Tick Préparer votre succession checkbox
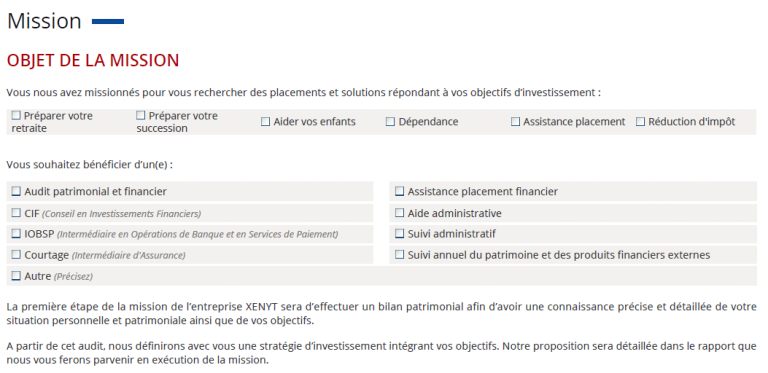The width and height of the screenshot is (768, 373). [x=141, y=116]
